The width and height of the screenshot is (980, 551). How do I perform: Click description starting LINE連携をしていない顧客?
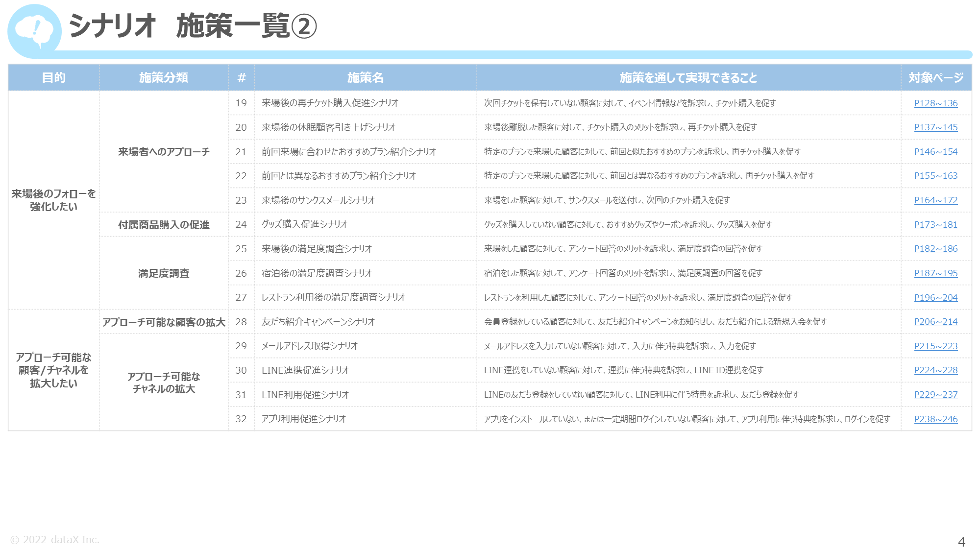click(624, 370)
